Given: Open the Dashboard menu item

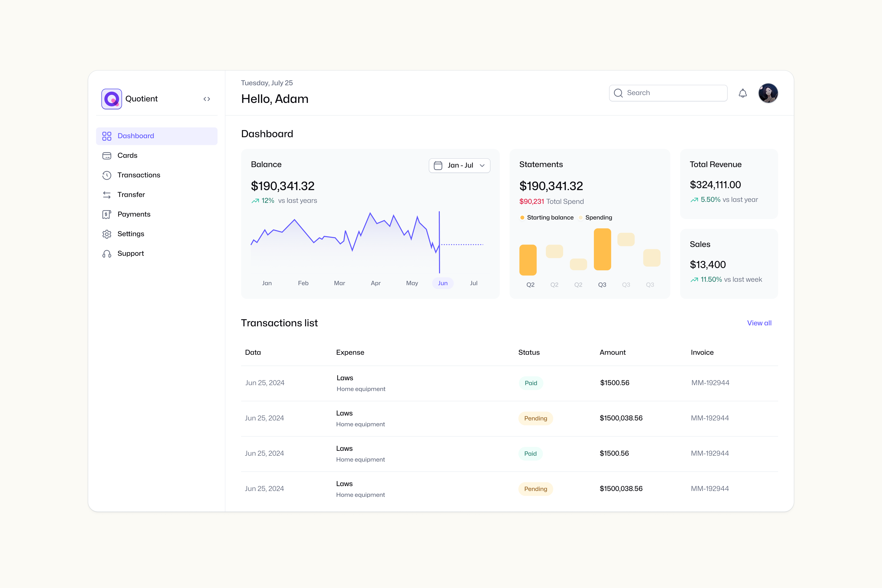Looking at the screenshot, I should pyautogui.click(x=157, y=136).
